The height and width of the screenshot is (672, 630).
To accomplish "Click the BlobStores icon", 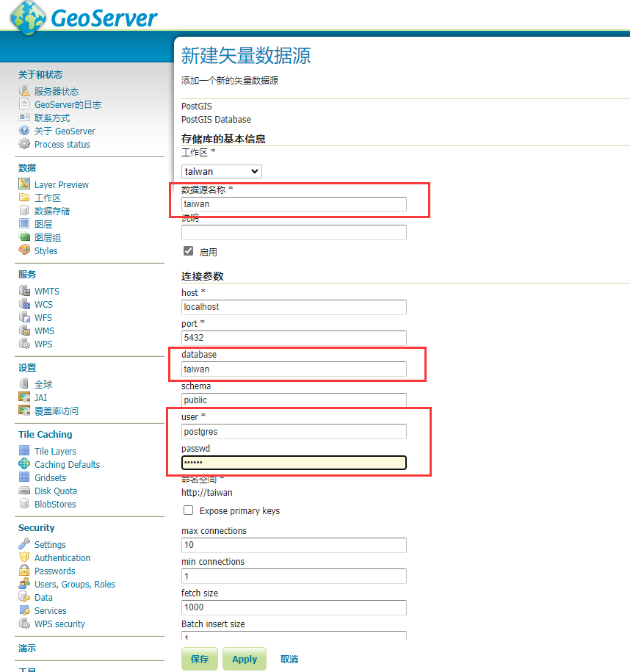I will [24, 504].
